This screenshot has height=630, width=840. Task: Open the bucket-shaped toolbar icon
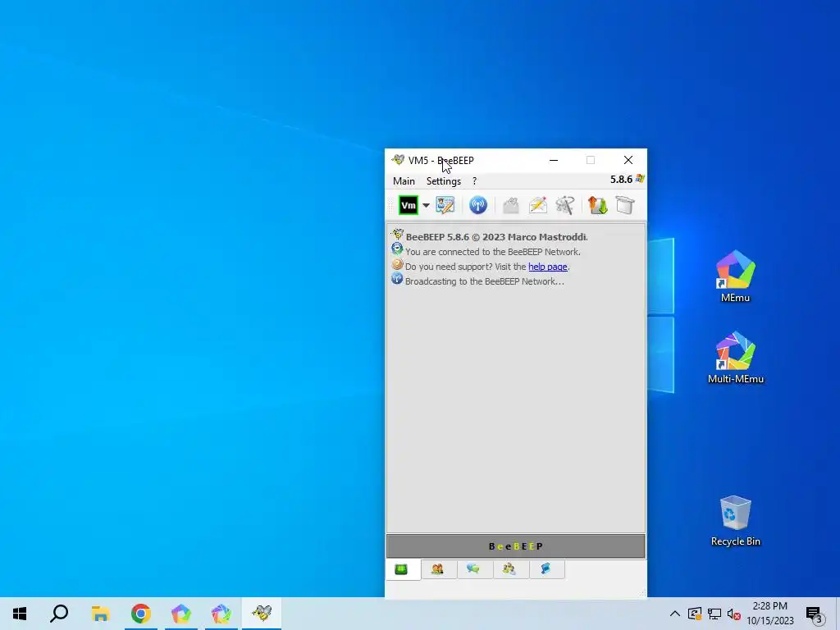pyautogui.click(x=625, y=205)
